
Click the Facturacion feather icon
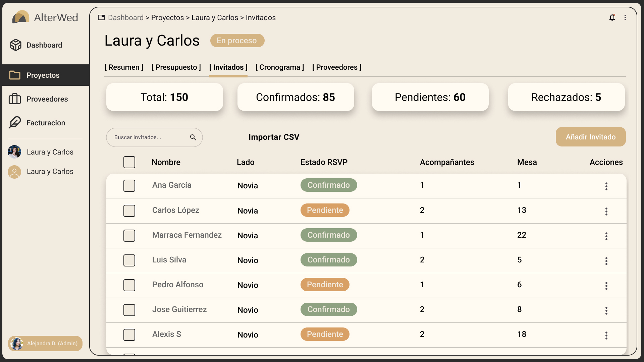(x=15, y=123)
